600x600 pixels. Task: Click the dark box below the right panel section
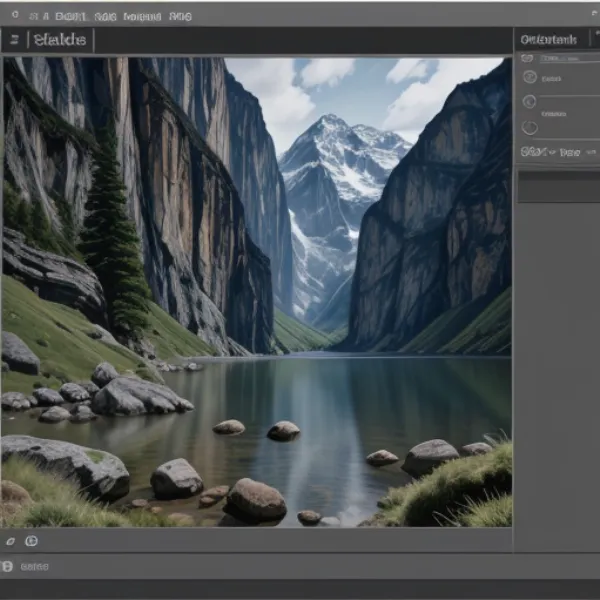pyautogui.click(x=559, y=186)
